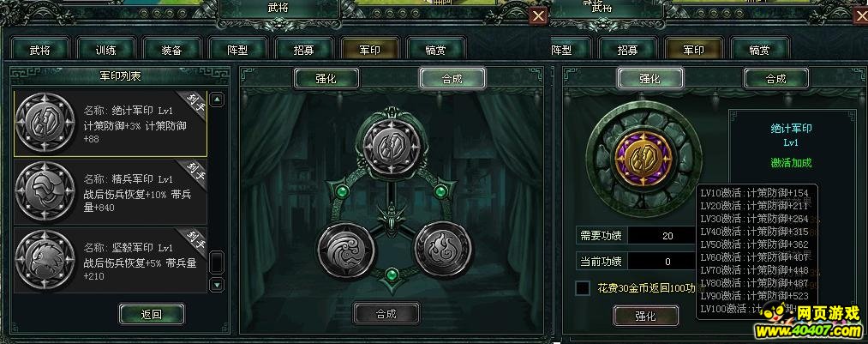Image resolution: width=868 pixels, height=344 pixels.
Task: Switch to the 装备 tab
Action: (x=171, y=50)
